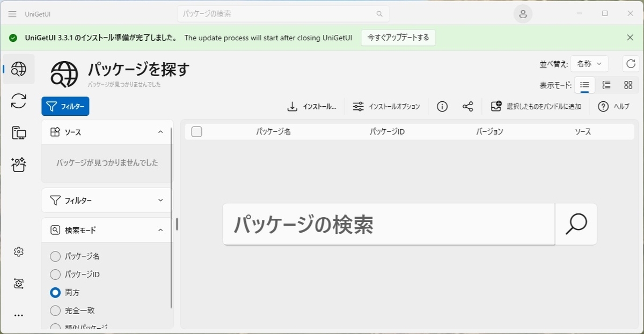Collapse the ソース section
644x334 pixels.
(160, 132)
